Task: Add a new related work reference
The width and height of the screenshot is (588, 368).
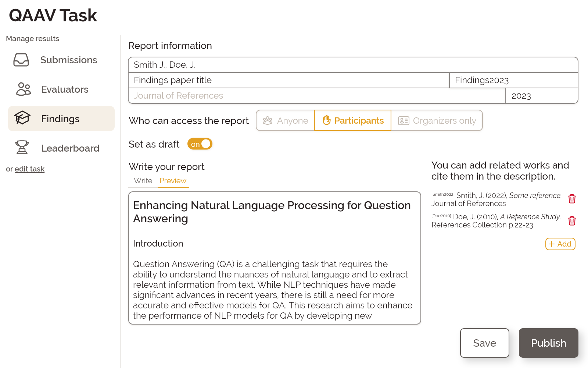Action: click(x=560, y=244)
